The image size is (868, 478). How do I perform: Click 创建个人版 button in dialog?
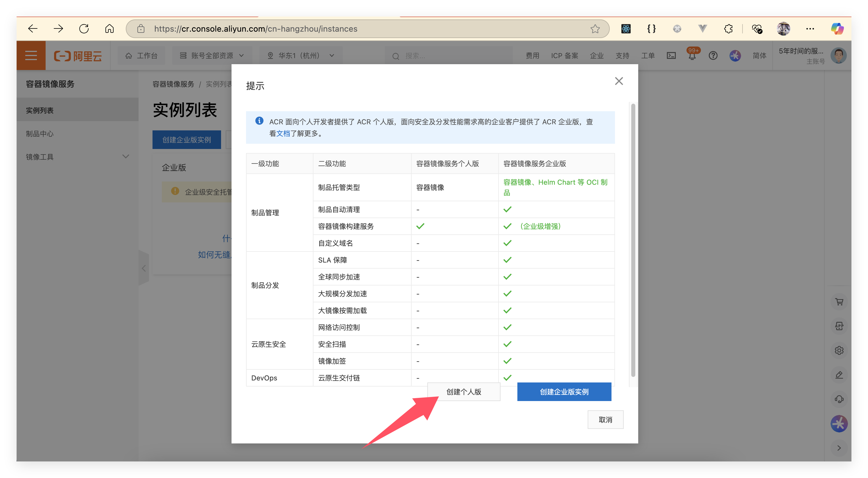(x=464, y=392)
